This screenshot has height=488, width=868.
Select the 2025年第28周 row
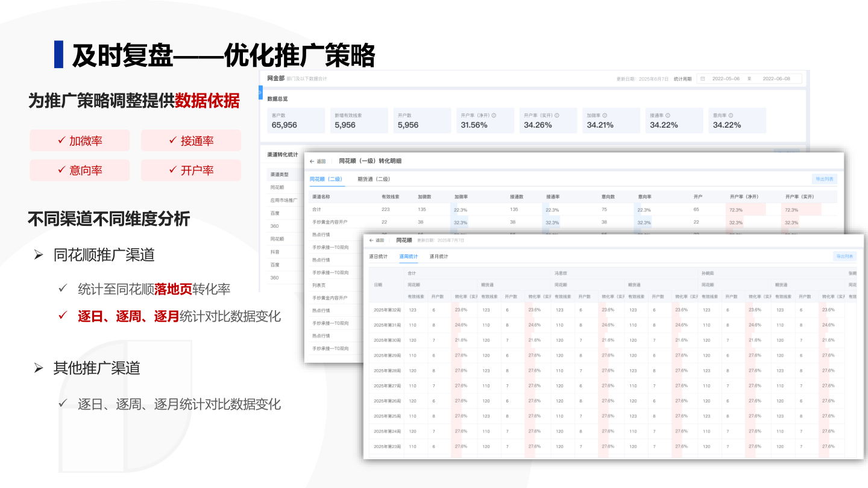tap(611, 371)
